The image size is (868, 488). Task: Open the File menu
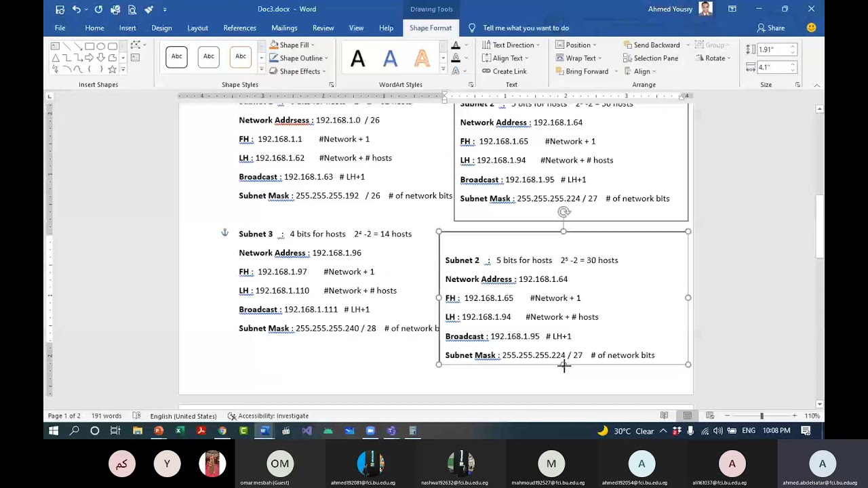tap(60, 28)
